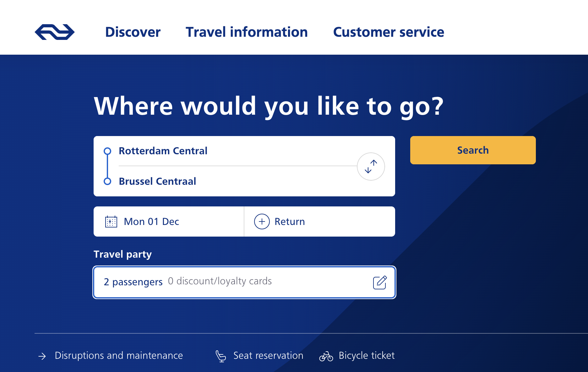This screenshot has width=588, height=372.
Task: Click the seat reservation icon
Action: [221, 356]
